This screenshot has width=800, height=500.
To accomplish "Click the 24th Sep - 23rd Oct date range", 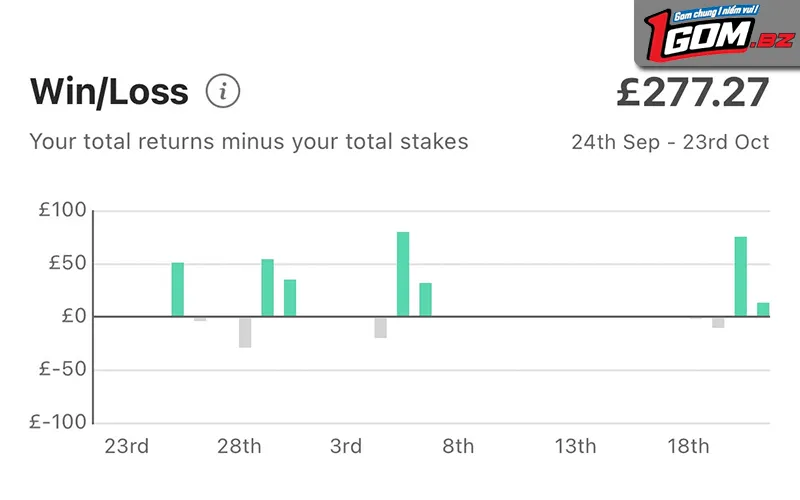I will coord(670,142).
